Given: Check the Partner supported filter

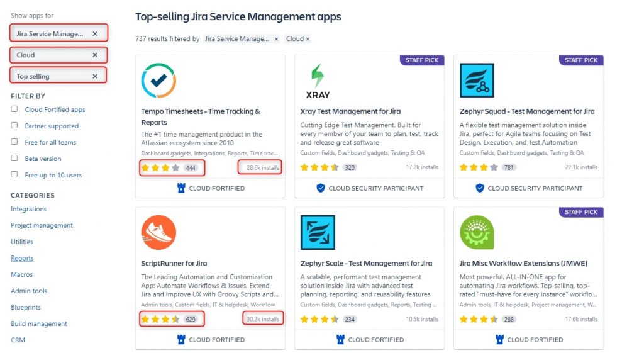Looking at the screenshot, I should click(14, 125).
